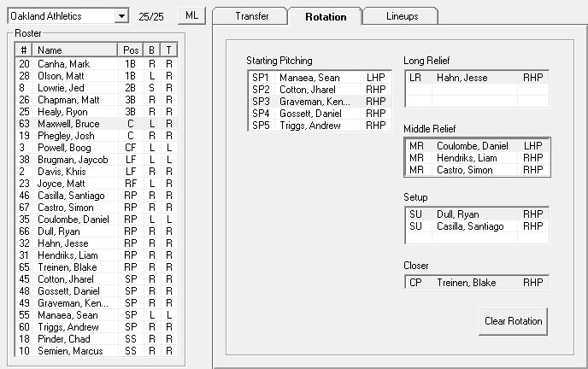The image size is (588, 369).
Task: Select the Rotation tab
Action: click(x=325, y=16)
